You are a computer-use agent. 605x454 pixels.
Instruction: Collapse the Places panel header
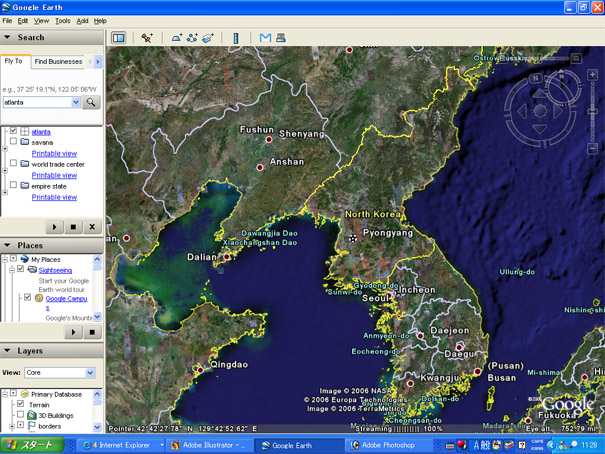[52, 245]
